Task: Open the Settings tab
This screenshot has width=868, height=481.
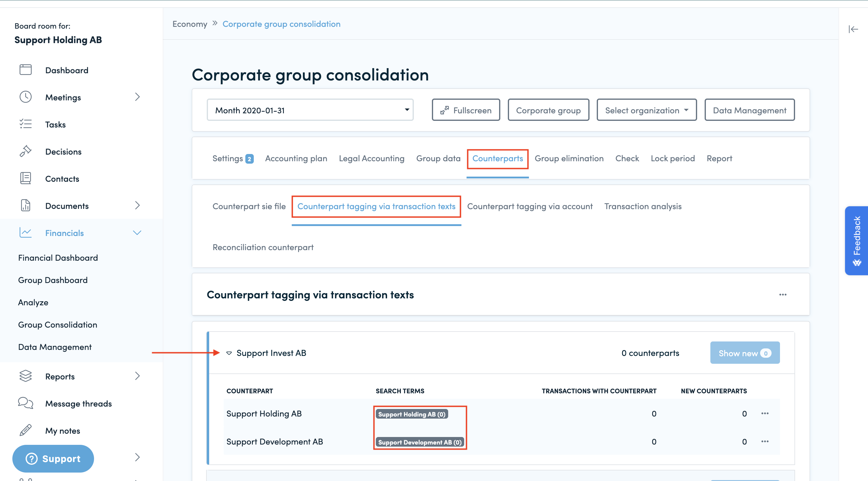Action: click(x=228, y=158)
